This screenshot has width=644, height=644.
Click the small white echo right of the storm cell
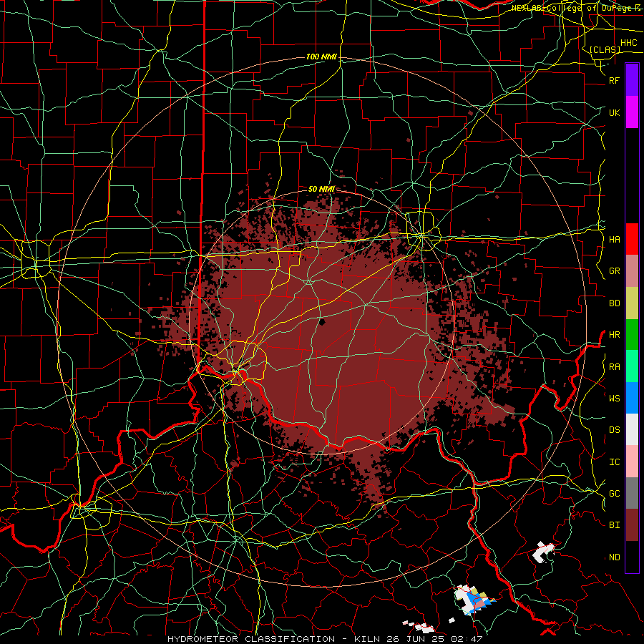[543, 552]
